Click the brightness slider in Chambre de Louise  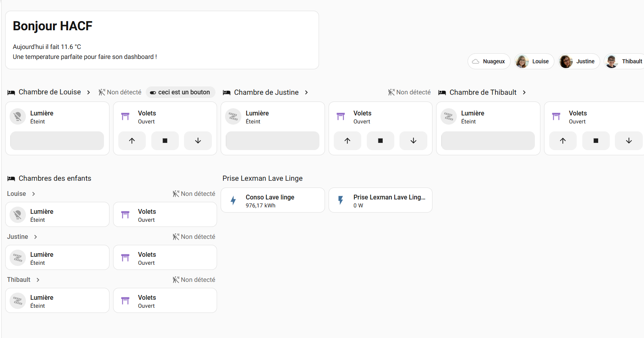[x=57, y=141]
